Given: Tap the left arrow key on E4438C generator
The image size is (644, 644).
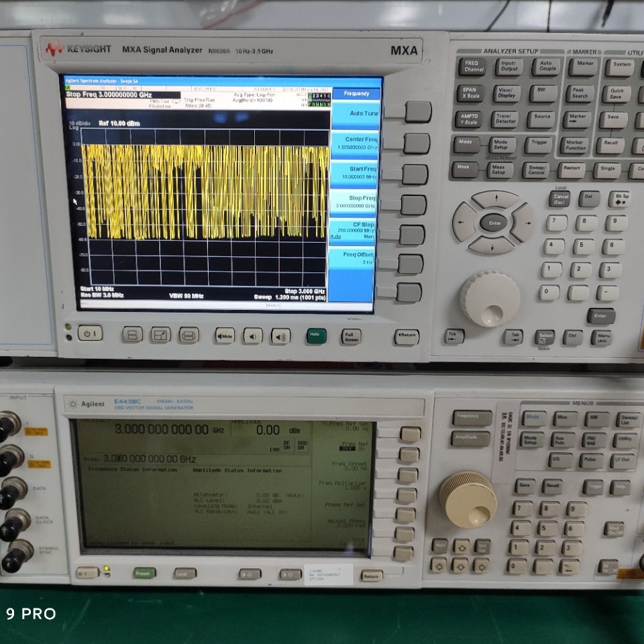Looking at the screenshot, I should [438, 566].
